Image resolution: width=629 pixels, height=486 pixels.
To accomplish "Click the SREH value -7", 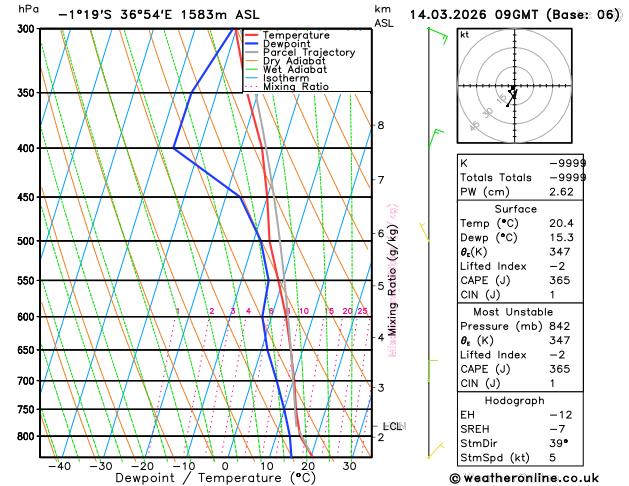I will 557,429.
